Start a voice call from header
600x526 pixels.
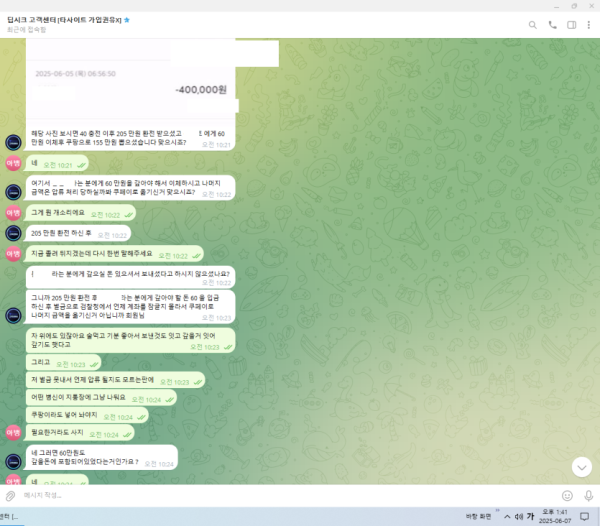(552, 25)
